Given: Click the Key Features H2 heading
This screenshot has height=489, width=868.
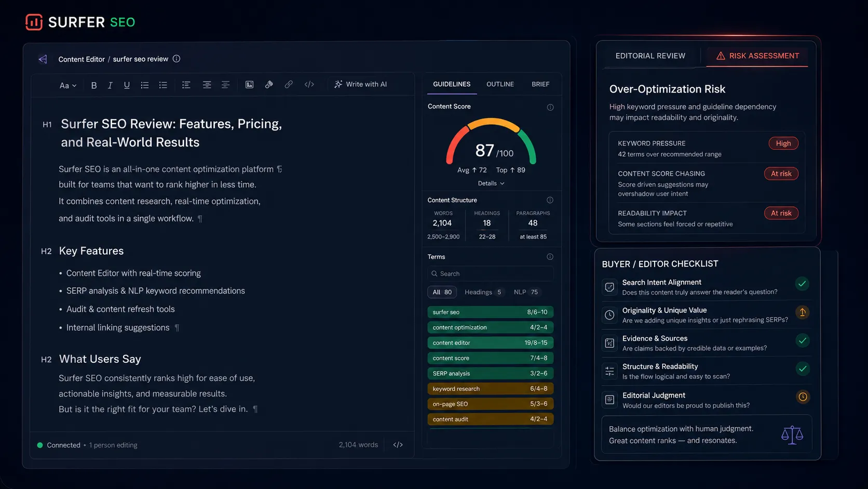Looking at the screenshot, I should pyautogui.click(x=91, y=251).
